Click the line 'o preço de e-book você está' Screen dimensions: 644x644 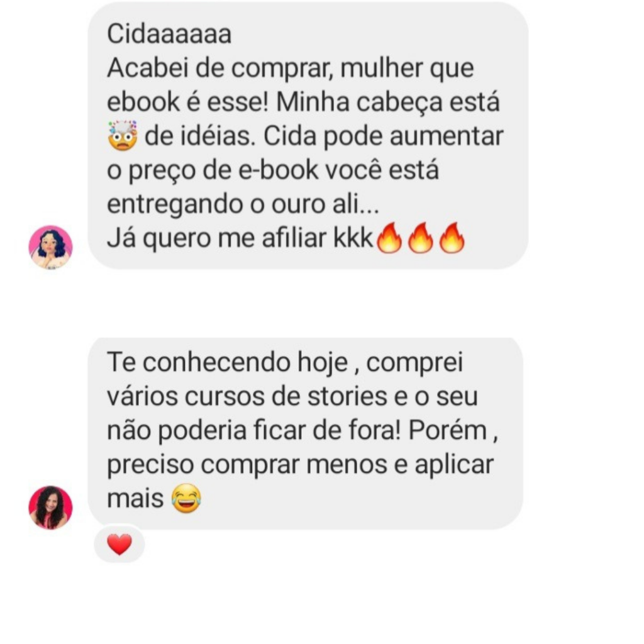(273, 170)
